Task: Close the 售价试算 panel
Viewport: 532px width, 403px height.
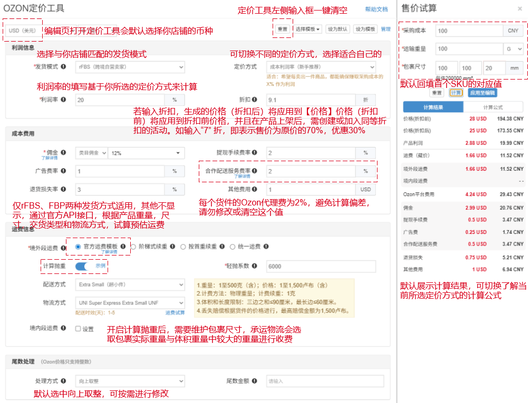Action: (x=520, y=9)
